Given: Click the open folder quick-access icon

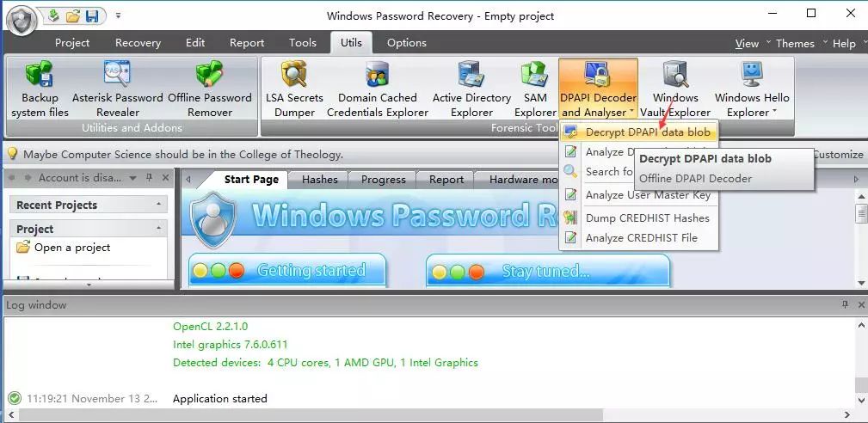Looking at the screenshot, I should click(72, 16).
